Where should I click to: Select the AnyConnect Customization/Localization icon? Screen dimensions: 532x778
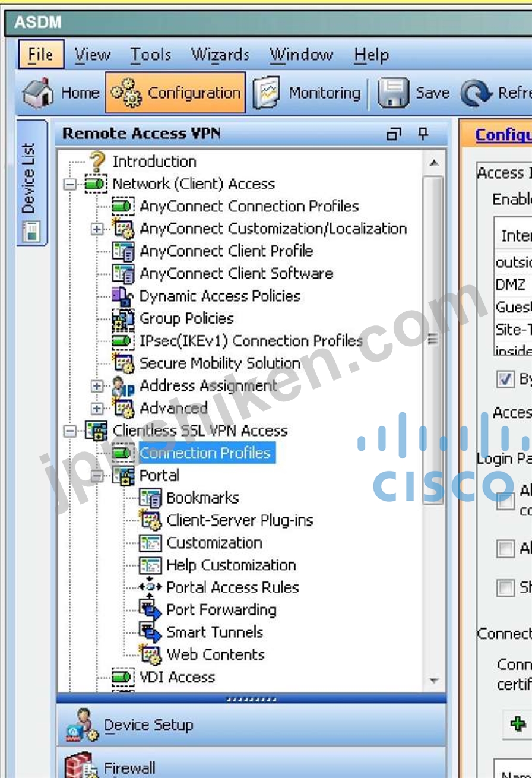tap(123, 229)
